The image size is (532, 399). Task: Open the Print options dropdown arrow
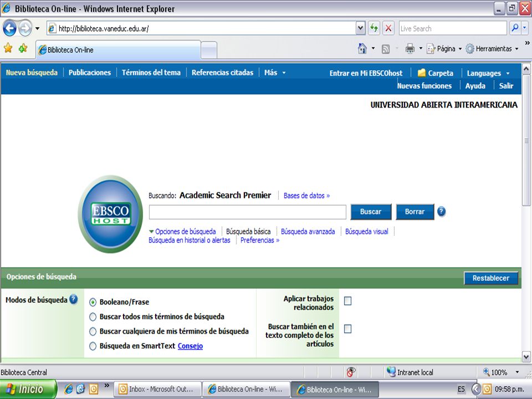point(421,49)
